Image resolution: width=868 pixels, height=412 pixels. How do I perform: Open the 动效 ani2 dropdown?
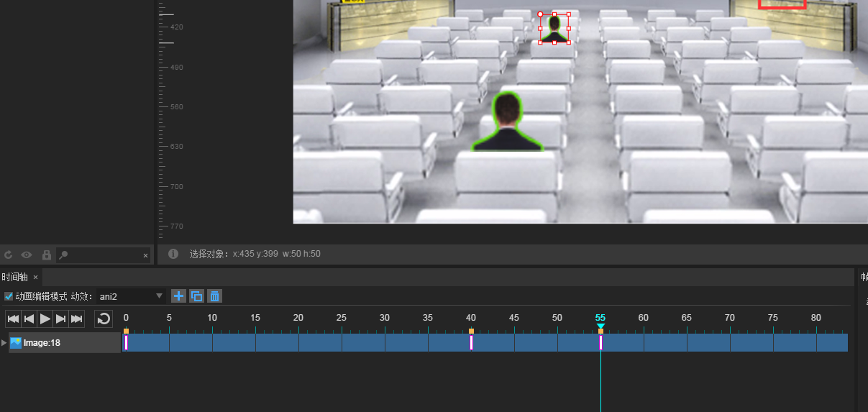[132, 296]
